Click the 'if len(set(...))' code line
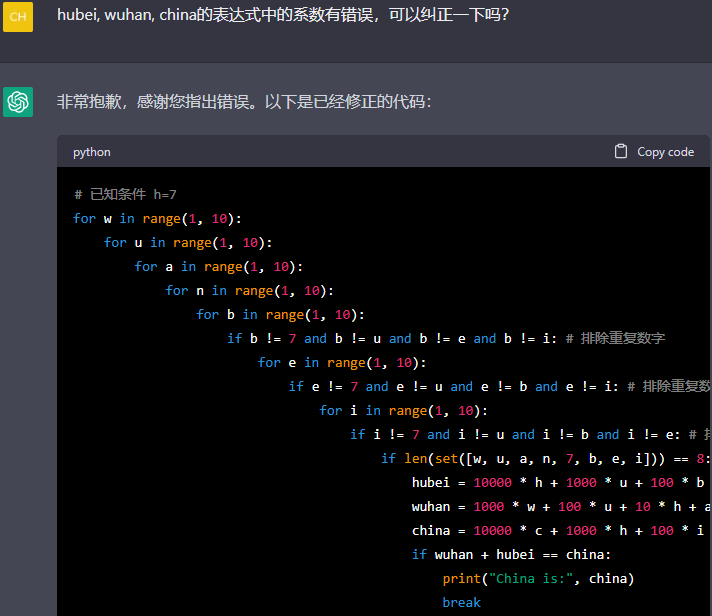 (540, 459)
